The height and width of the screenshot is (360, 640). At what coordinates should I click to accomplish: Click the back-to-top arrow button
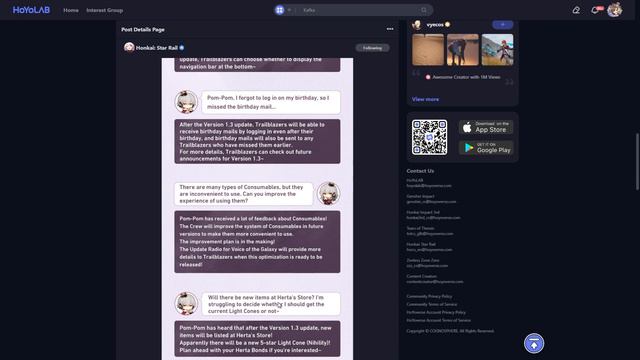[x=534, y=343]
